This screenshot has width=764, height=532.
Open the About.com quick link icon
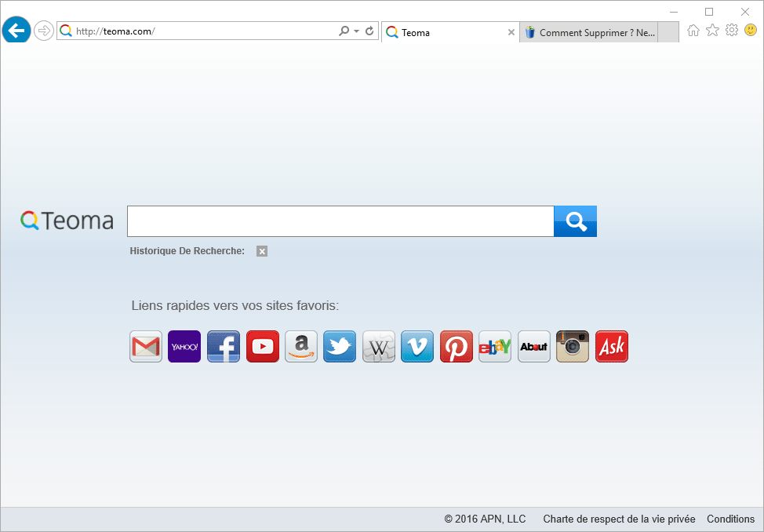(x=534, y=346)
